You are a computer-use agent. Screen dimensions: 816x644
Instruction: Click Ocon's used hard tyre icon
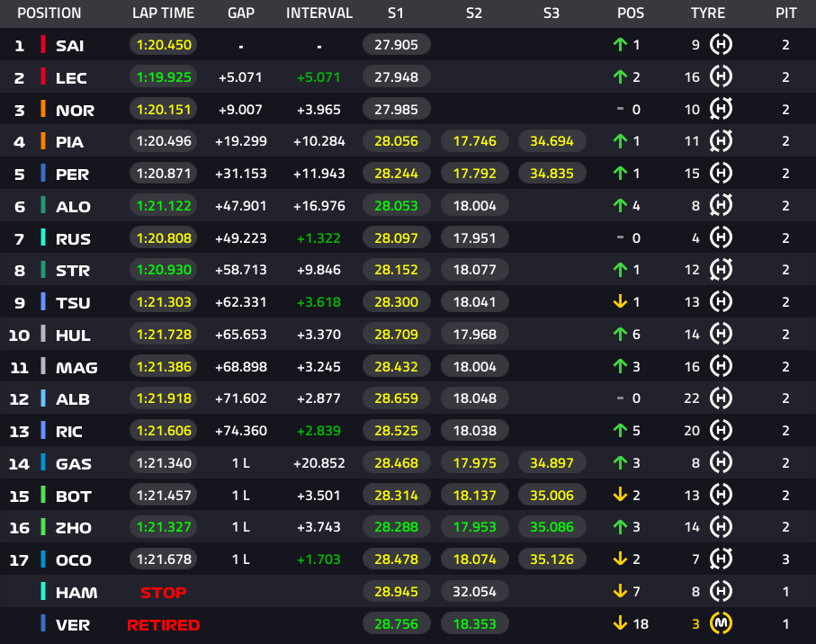[x=721, y=559]
